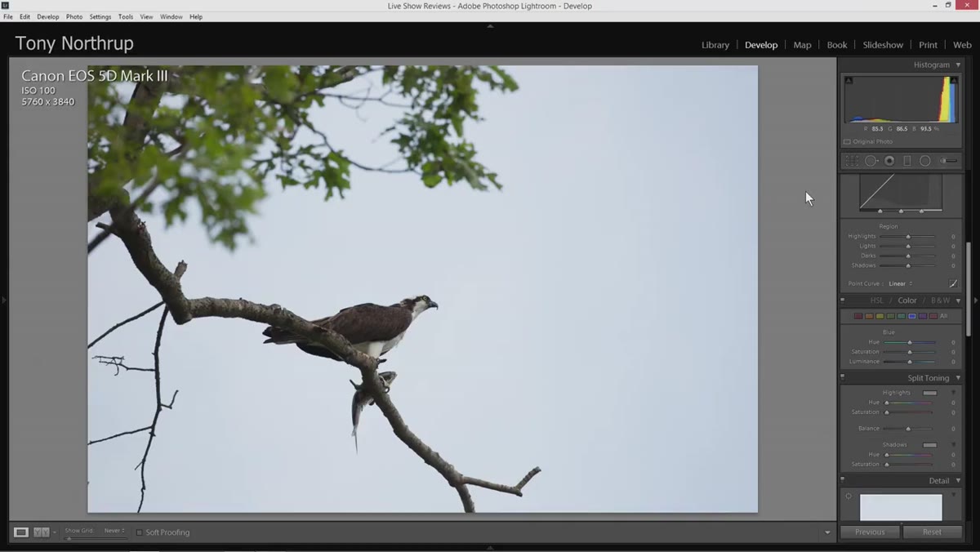The height and width of the screenshot is (552, 980).
Task: Open the File menu
Action: [8, 16]
